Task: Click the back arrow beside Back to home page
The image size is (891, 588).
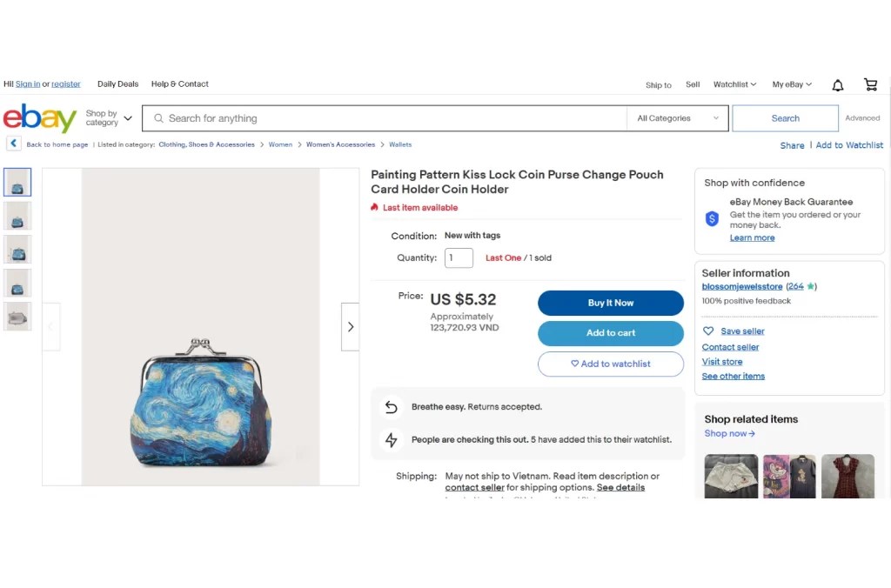Action: [x=13, y=144]
